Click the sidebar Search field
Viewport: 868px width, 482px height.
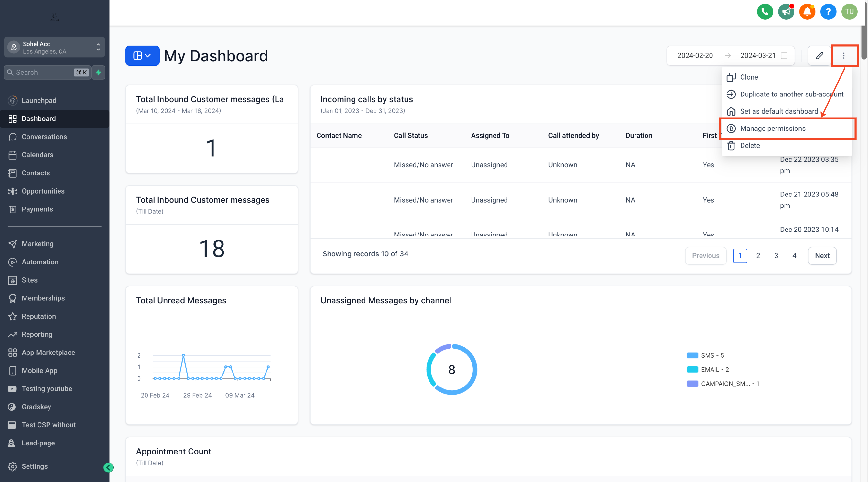coord(44,73)
